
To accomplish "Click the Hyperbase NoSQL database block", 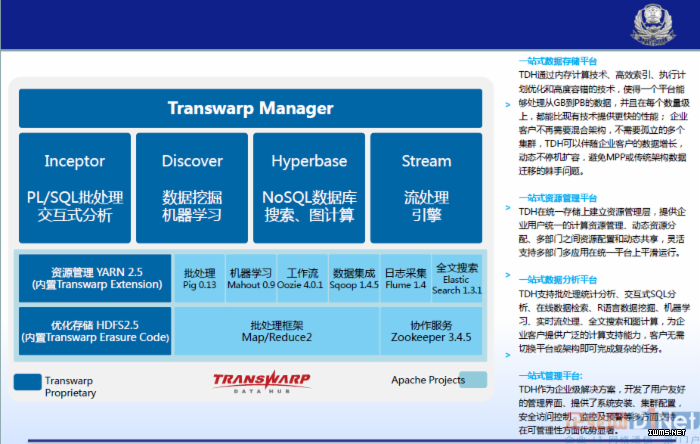I will coord(309,188).
